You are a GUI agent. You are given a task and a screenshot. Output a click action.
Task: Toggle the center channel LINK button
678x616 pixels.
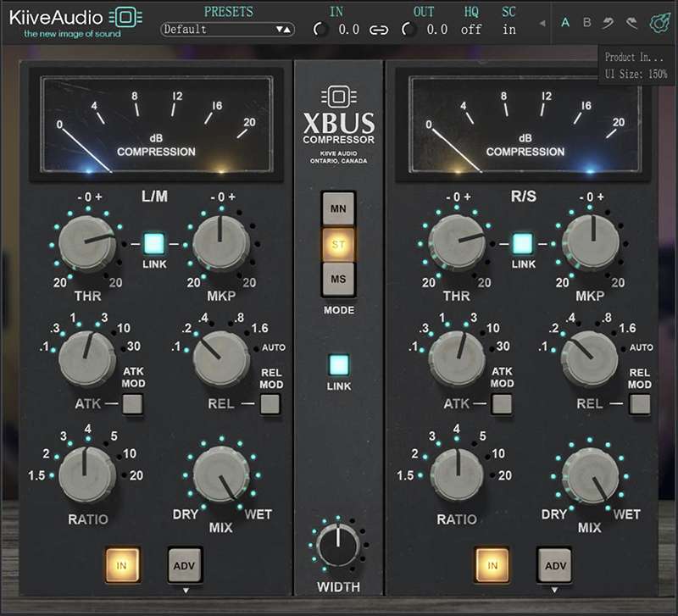339,366
